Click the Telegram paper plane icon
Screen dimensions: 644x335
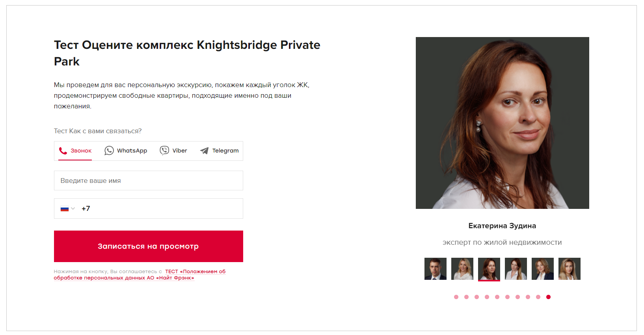[x=204, y=151]
